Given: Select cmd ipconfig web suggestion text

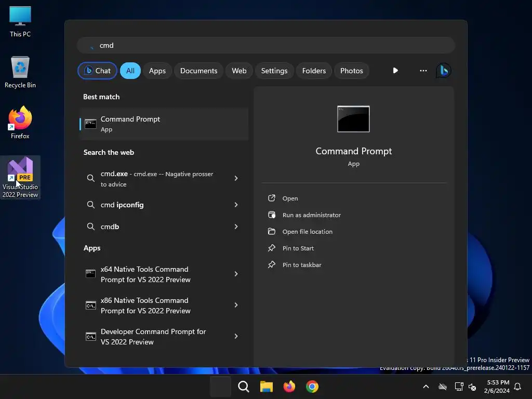Looking at the screenshot, I should (122, 205).
